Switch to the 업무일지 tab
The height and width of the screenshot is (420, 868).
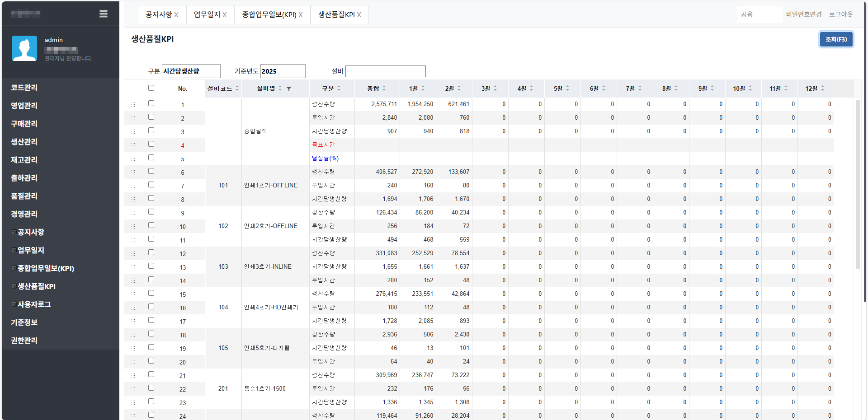click(207, 14)
